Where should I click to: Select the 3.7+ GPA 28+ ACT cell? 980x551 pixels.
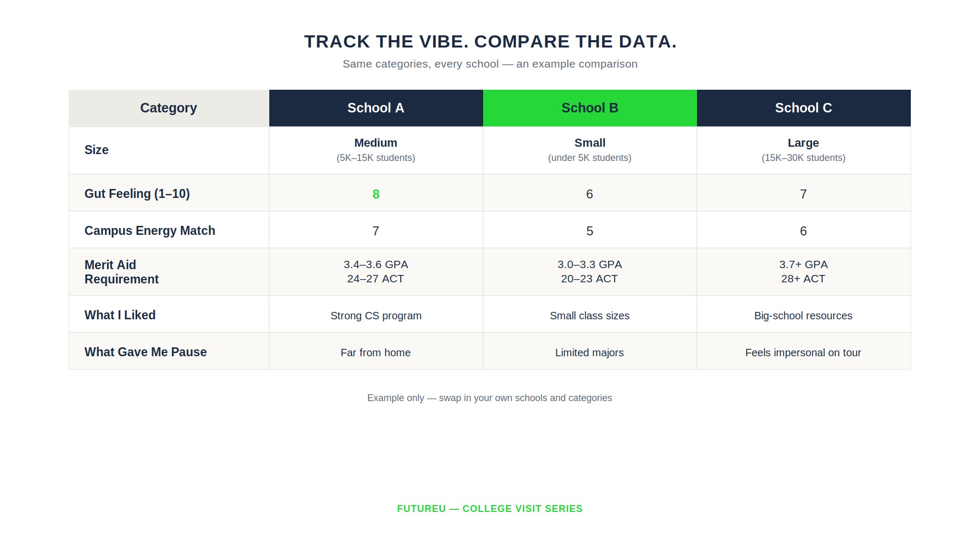point(804,272)
